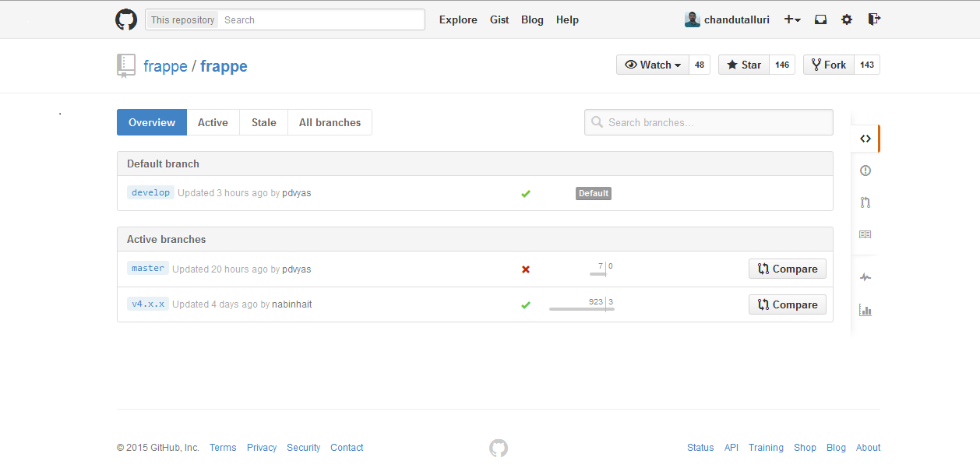Open the bold frappe repository link
Screen dimensions: 980x475
click(224, 66)
